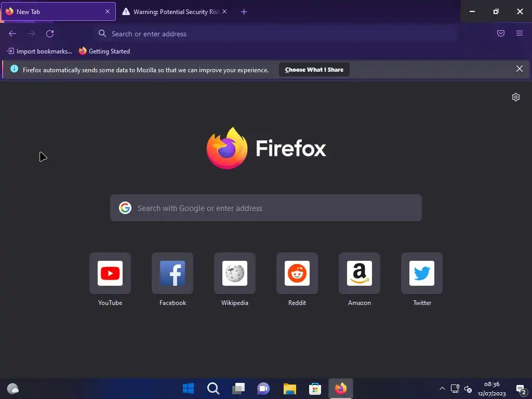Open File Explorer from taskbar
Screen dimensions: 532x399
point(290,389)
